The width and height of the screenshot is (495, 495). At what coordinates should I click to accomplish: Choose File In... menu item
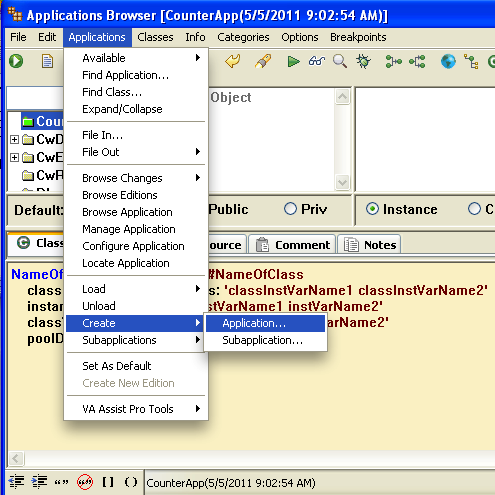[x=136, y=135]
